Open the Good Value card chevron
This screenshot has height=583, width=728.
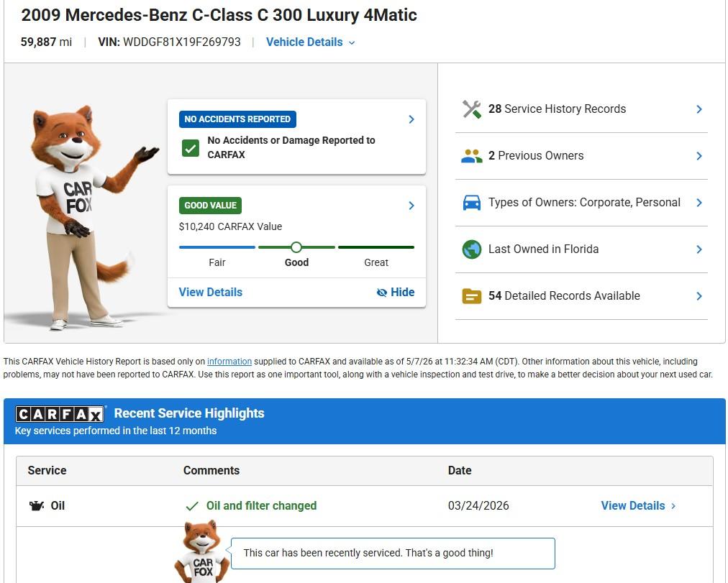pos(411,206)
